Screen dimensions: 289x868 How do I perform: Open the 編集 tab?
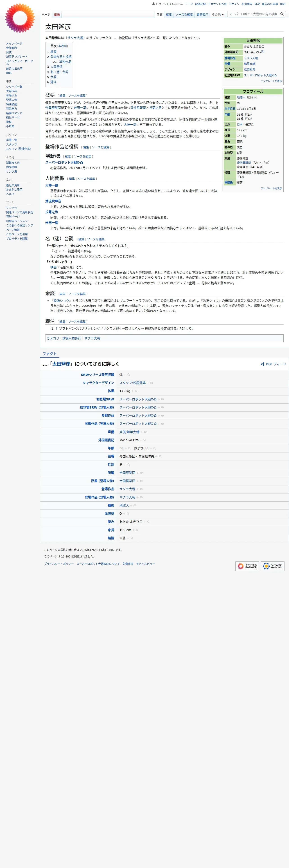[169, 14]
